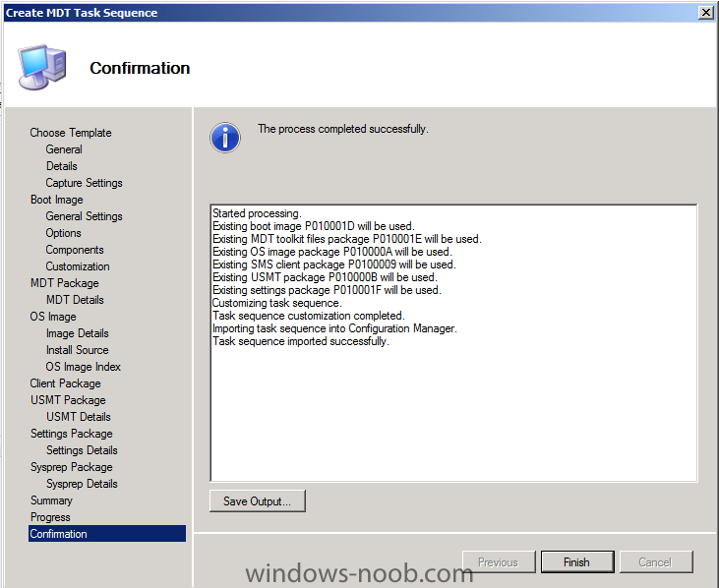Screen dimensions: 719x588
Task: Open Sysprep Details step
Action: tap(82, 484)
